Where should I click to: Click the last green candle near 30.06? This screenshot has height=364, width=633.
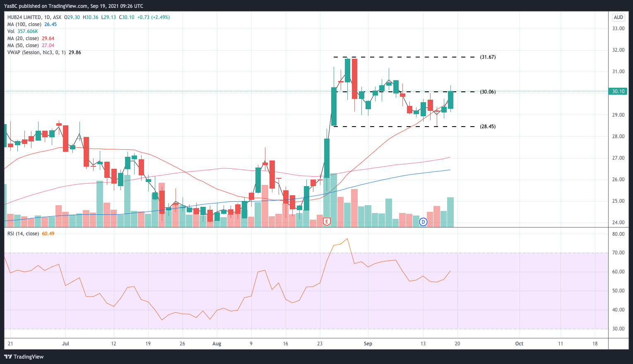[x=450, y=100]
